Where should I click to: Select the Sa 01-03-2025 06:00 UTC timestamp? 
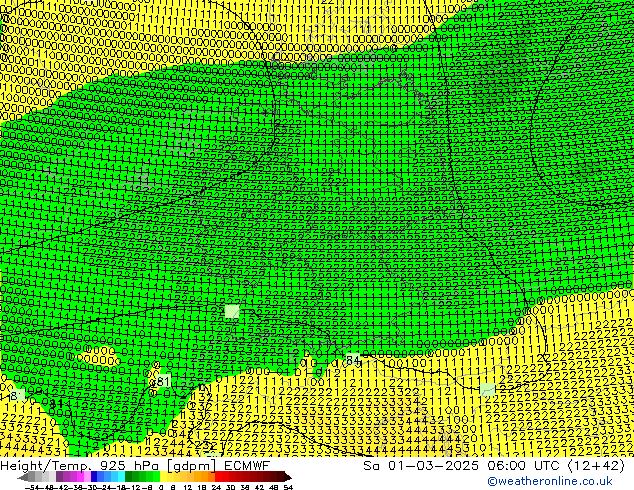494,465
